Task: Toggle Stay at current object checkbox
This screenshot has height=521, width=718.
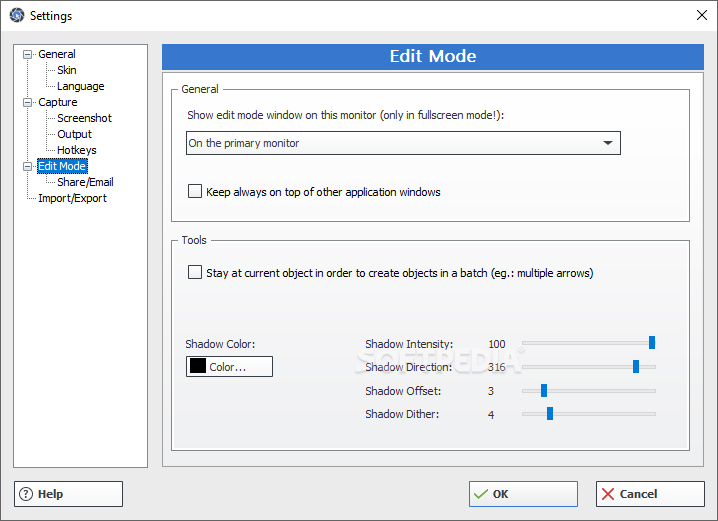Action: pos(195,272)
